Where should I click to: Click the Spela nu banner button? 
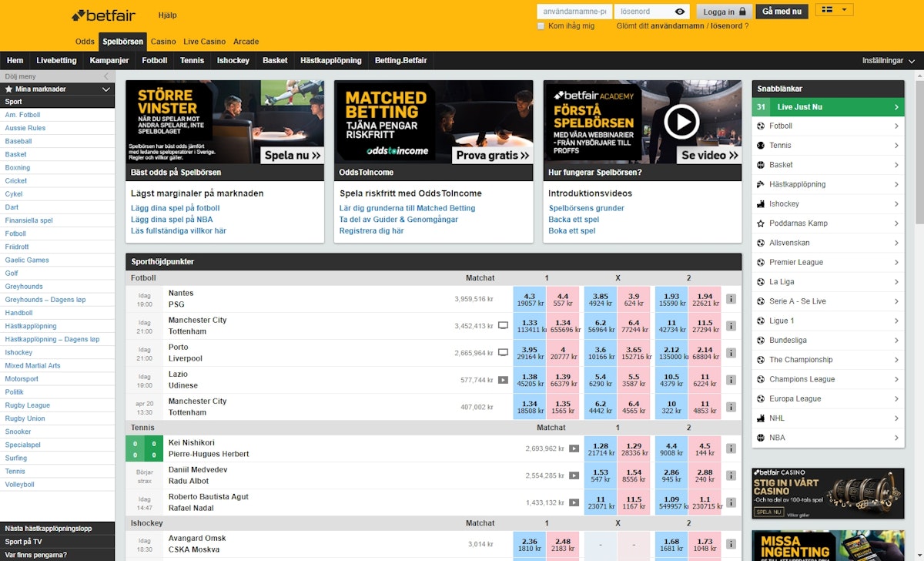click(x=291, y=155)
